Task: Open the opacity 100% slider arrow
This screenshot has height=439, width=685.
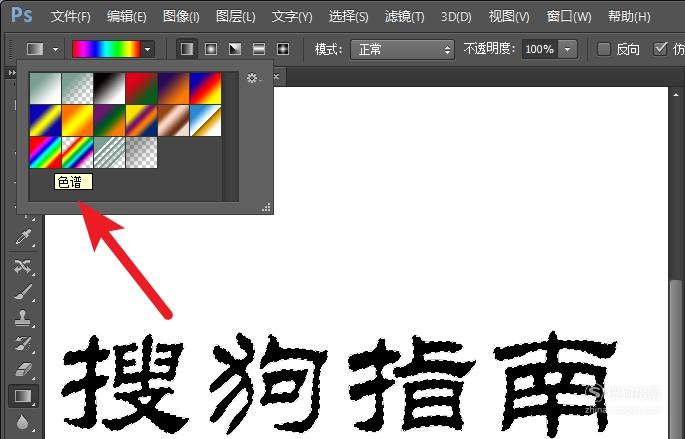Action: tap(567, 49)
